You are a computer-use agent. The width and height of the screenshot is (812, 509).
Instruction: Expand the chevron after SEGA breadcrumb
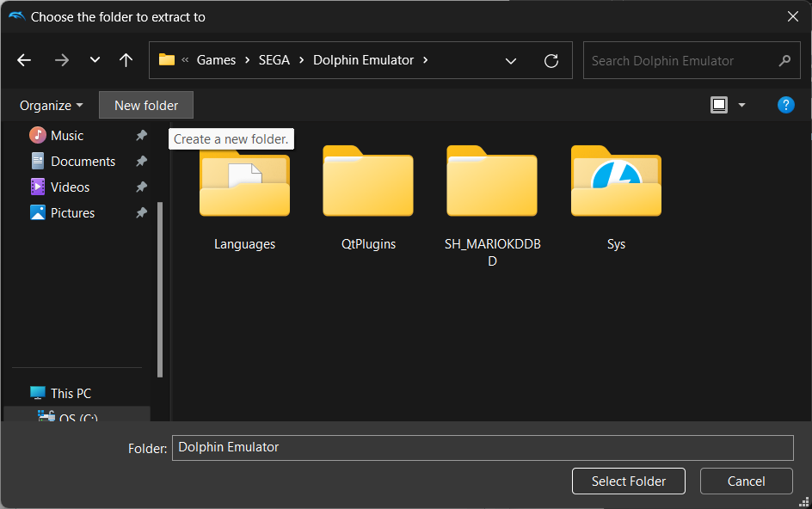(x=301, y=60)
